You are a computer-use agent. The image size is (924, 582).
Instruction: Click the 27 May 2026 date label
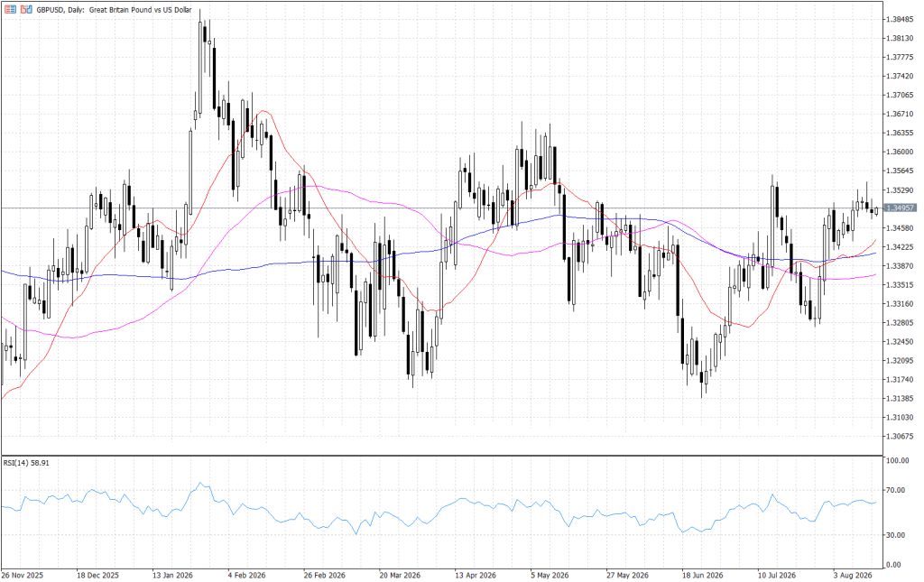click(x=627, y=575)
